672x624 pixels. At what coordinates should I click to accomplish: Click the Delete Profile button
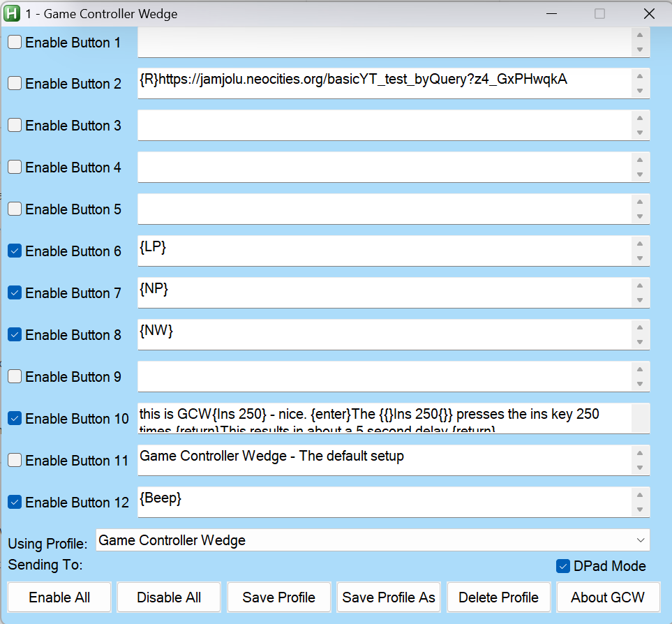(498, 597)
